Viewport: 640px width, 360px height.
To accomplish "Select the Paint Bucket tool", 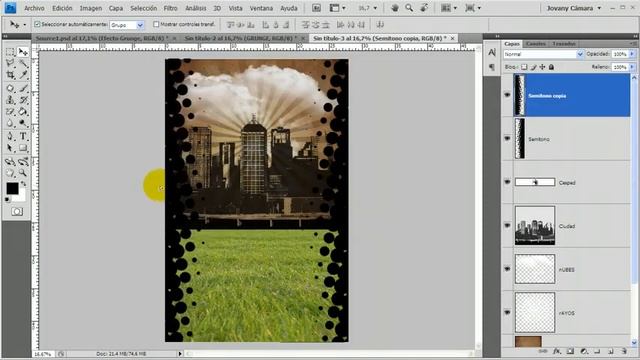I will (23, 112).
